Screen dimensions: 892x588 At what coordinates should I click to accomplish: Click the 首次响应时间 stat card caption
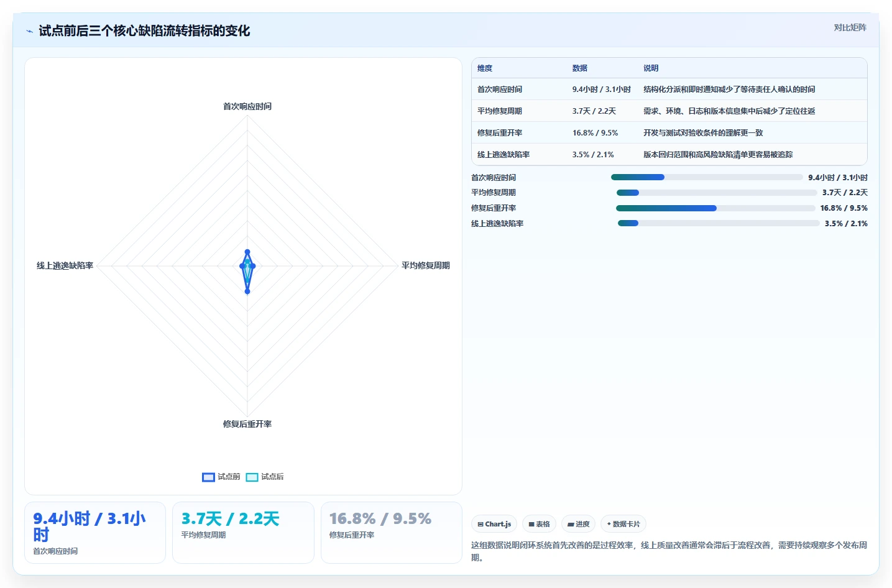point(55,551)
